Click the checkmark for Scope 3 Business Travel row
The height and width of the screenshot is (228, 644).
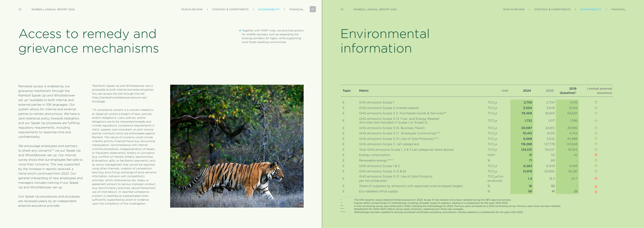(596, 128)
